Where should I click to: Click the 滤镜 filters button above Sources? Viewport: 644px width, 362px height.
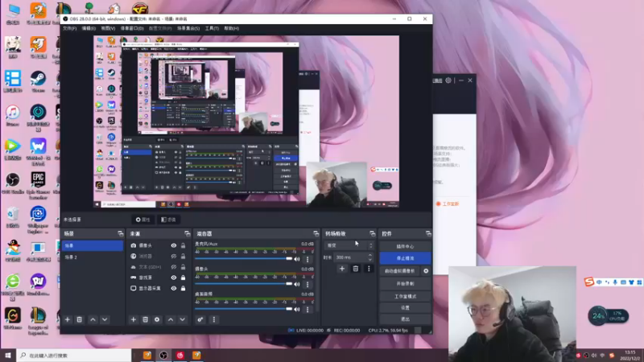168,220
